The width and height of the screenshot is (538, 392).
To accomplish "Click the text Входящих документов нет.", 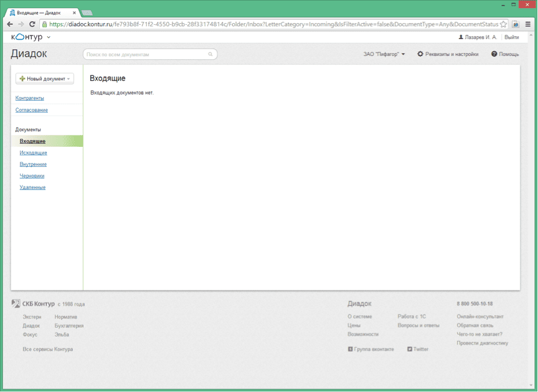I will tap(122, 93).
